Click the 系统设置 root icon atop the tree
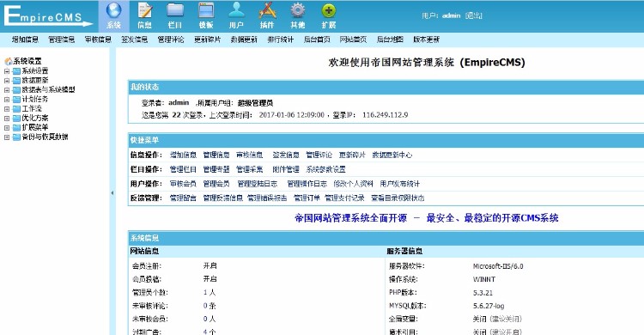Screen dimensions: 644x335 tap(9, 61)
